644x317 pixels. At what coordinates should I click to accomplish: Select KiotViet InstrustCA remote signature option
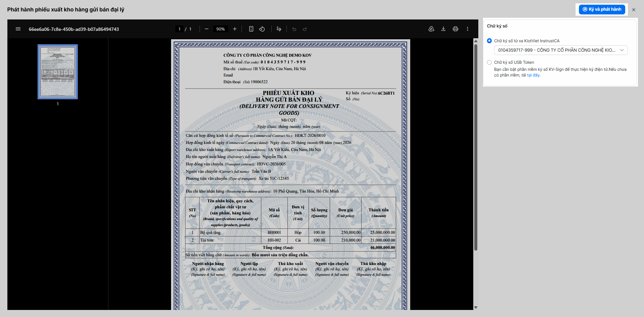pyautogui.click(x=489, y=41)
